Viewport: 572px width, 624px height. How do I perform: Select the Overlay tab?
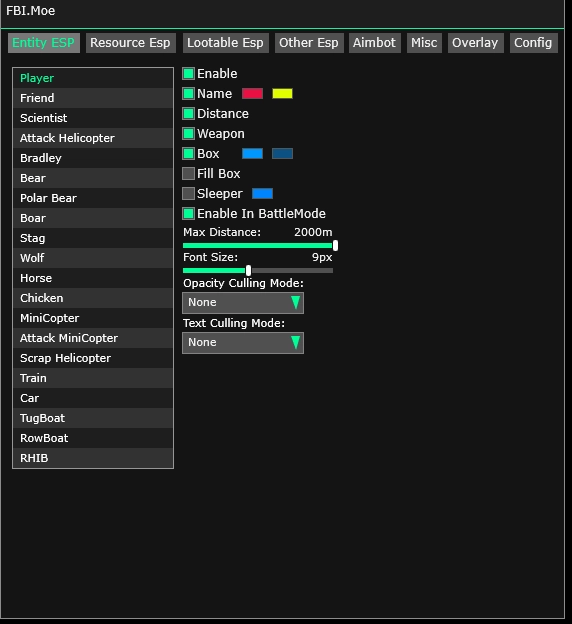click(x=475, y=43)
